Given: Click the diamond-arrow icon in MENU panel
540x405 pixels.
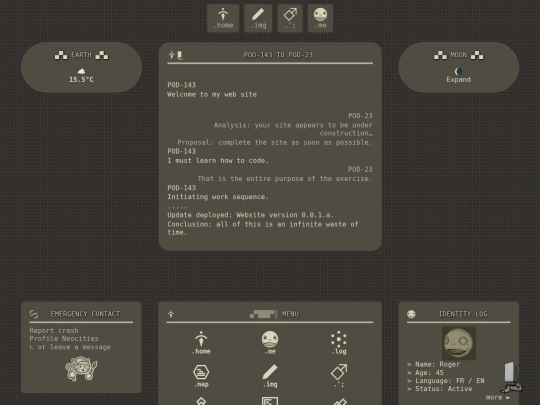Looking at the screenshot, I should 339,376.
